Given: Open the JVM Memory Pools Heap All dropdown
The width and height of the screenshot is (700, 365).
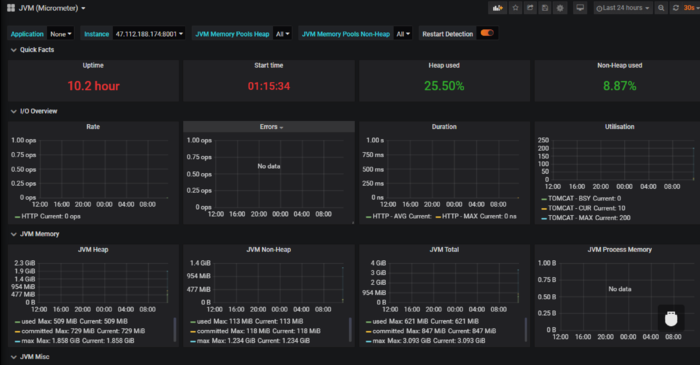Looking at the screenshot, I should click(282, 34).
